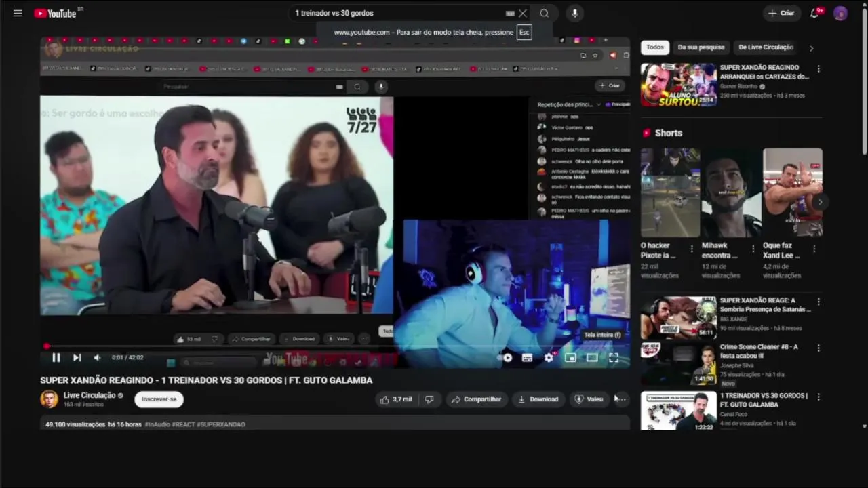Toggle the autoplay switch in the player
868x488 pixels.
(x=505, y=357)
